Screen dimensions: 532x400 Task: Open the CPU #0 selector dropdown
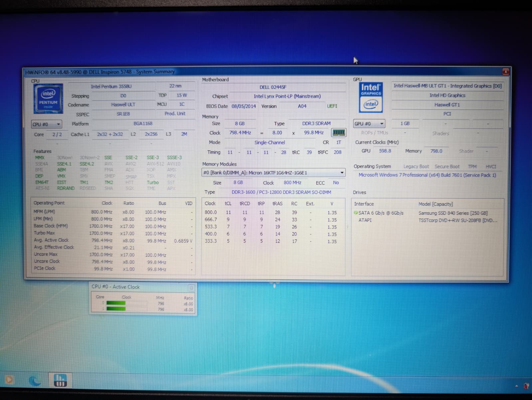pos(47,124)
